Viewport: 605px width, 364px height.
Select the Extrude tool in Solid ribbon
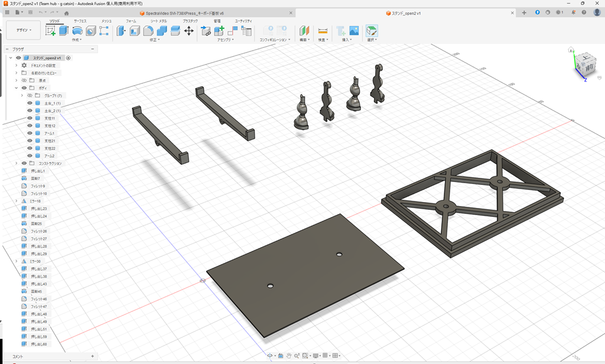(x=63, y=30)
